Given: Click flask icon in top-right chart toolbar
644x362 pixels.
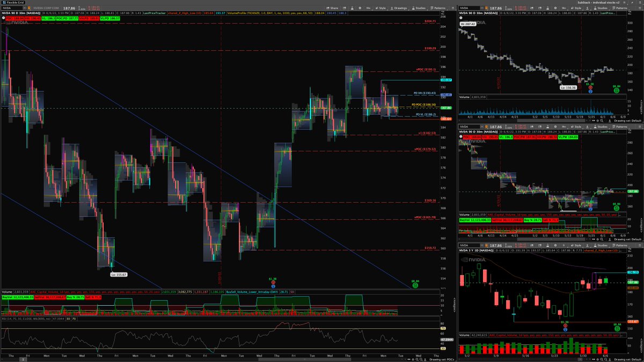Looking at the screenshot, I should coord(547,8).
